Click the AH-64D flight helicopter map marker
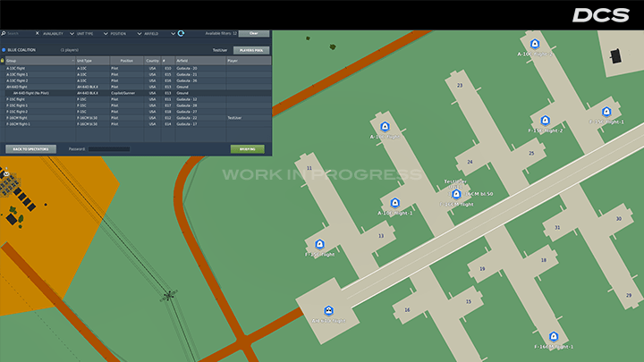Screen dimensions: 644x362 [329, 311]
